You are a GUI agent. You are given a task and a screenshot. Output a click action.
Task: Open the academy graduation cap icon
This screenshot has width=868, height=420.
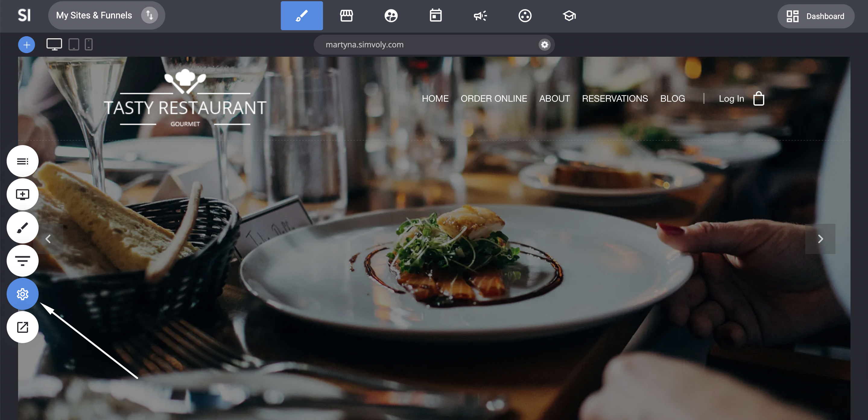(x=569, y=15)
